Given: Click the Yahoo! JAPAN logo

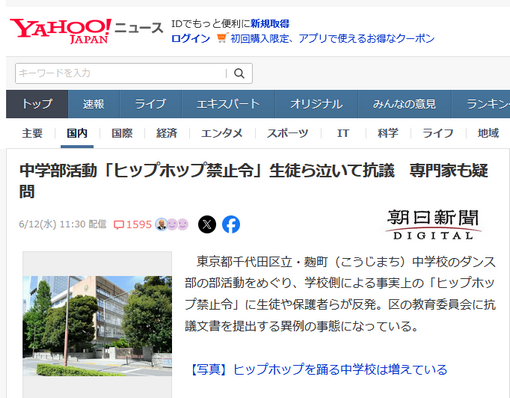Looking at the screenshot, I should [61, 31].
